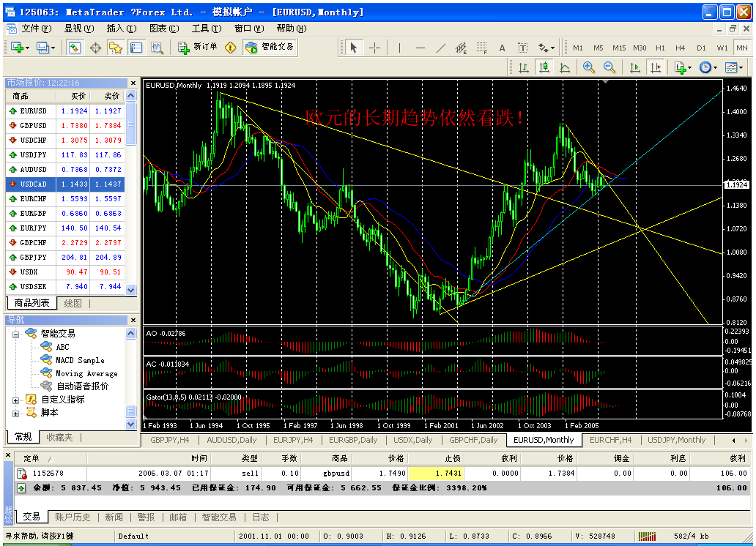Select the text label T tool
The image size is (756, 546).
click(x=522, y=48)
